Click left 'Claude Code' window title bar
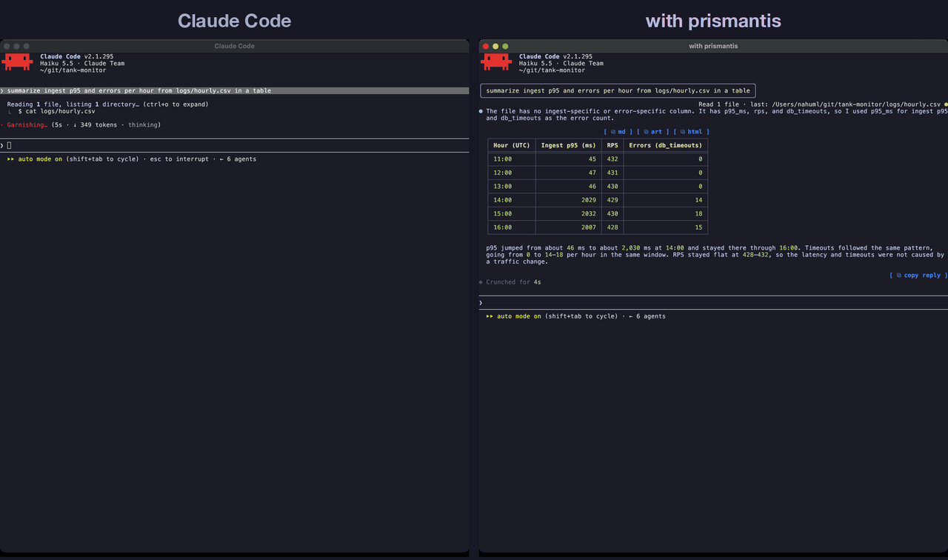 coord(234,46)
